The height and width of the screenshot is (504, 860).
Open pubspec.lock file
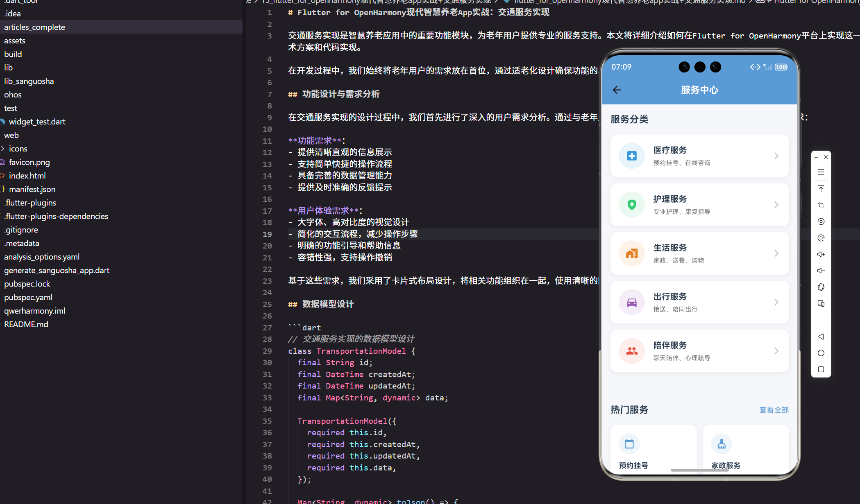[x=121, y=284]
